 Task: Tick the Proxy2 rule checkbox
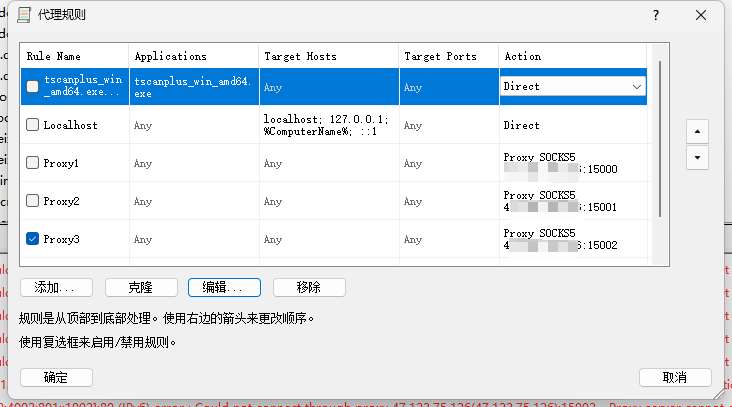(x=32, y=201)
